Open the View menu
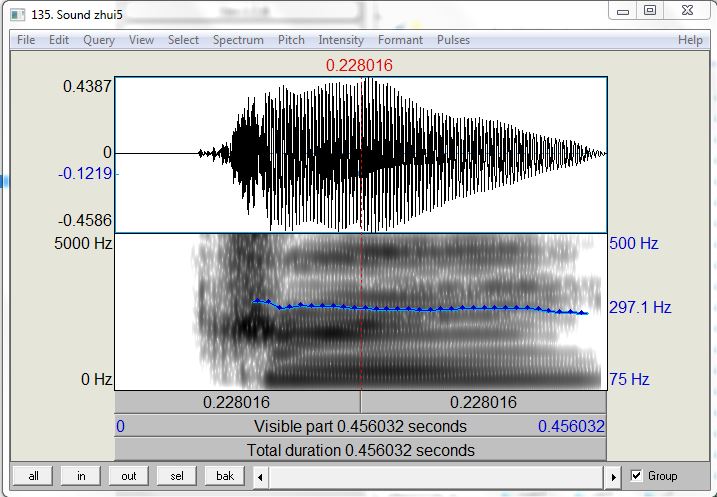 141,40
